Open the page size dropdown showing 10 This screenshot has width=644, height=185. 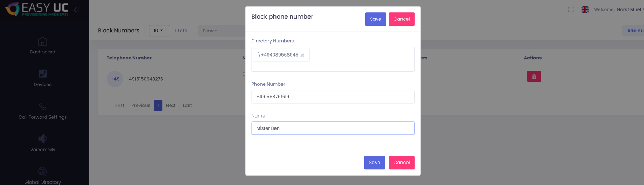[159, 31]
